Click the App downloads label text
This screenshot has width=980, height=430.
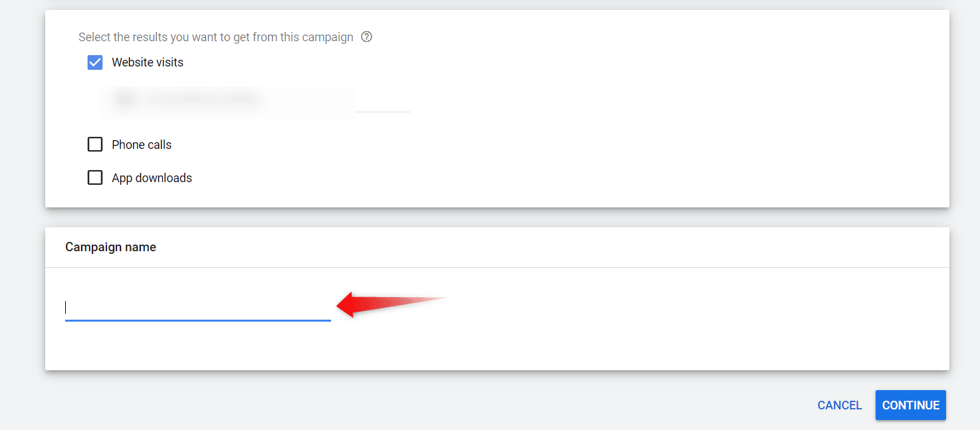point(152,178)
